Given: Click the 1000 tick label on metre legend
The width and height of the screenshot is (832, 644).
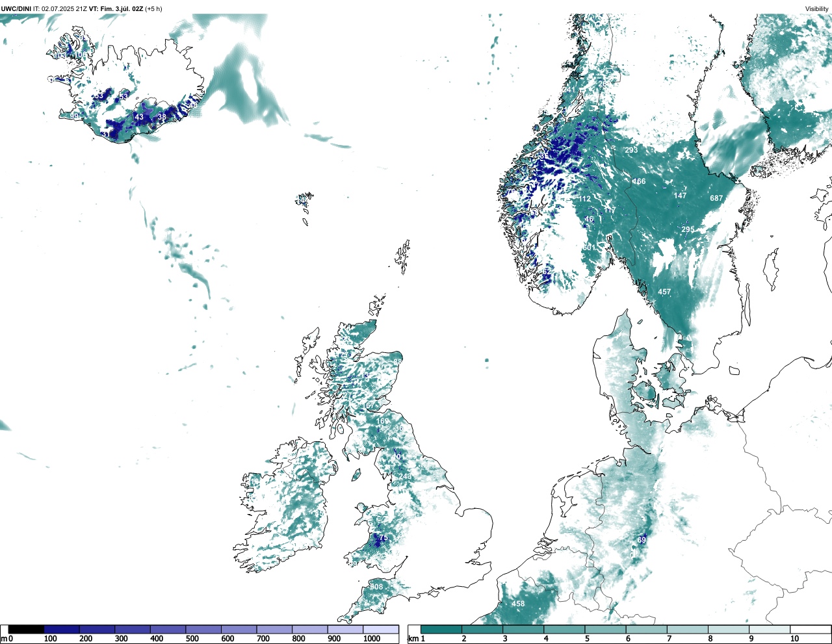Looking at the screenshot, I should click(372, 639).
